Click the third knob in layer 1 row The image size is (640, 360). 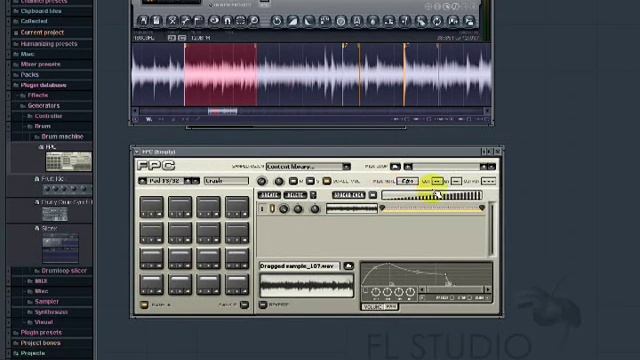[x=315, y=209]
